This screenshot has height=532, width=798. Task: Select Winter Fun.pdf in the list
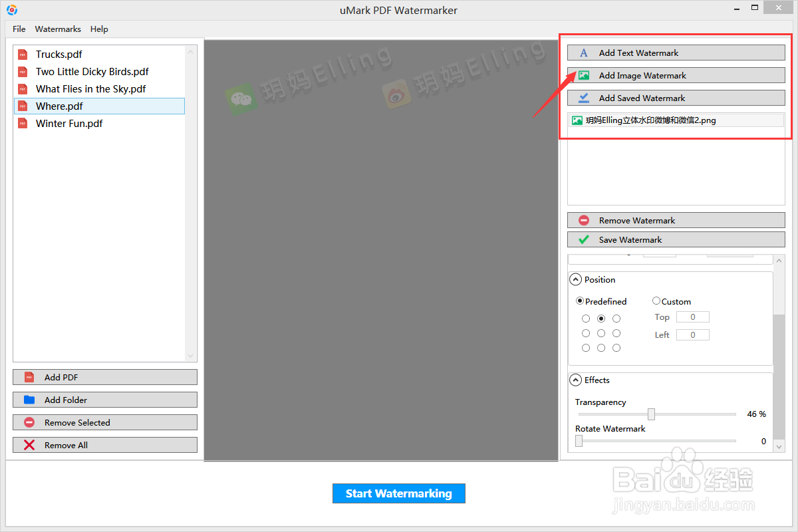click(99, 124)
